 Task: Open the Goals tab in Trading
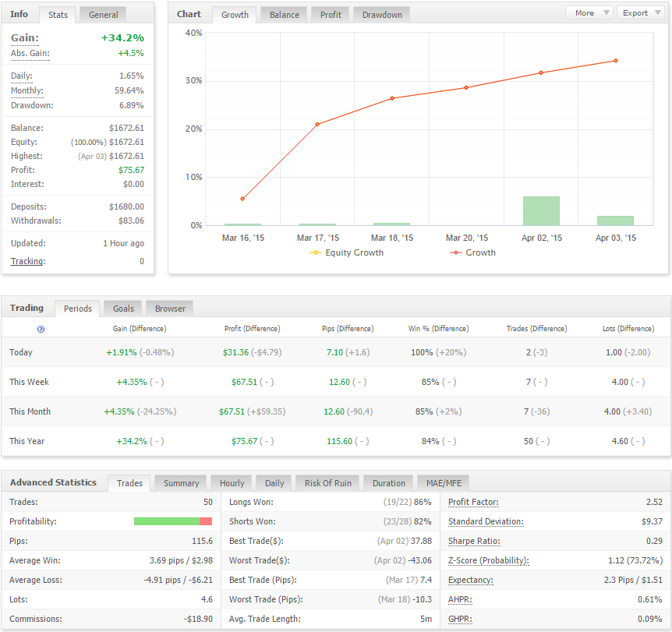pos(123,309)
